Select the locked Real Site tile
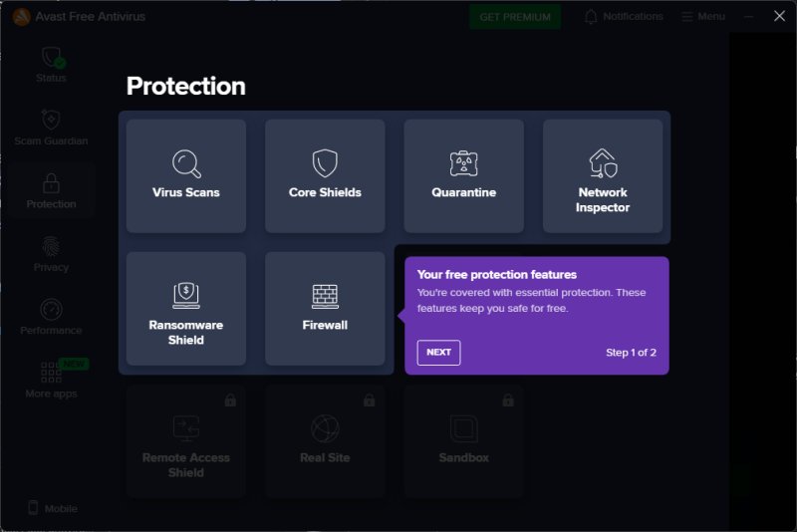This screenshot has height=532, width=797. tap(325, 441)
